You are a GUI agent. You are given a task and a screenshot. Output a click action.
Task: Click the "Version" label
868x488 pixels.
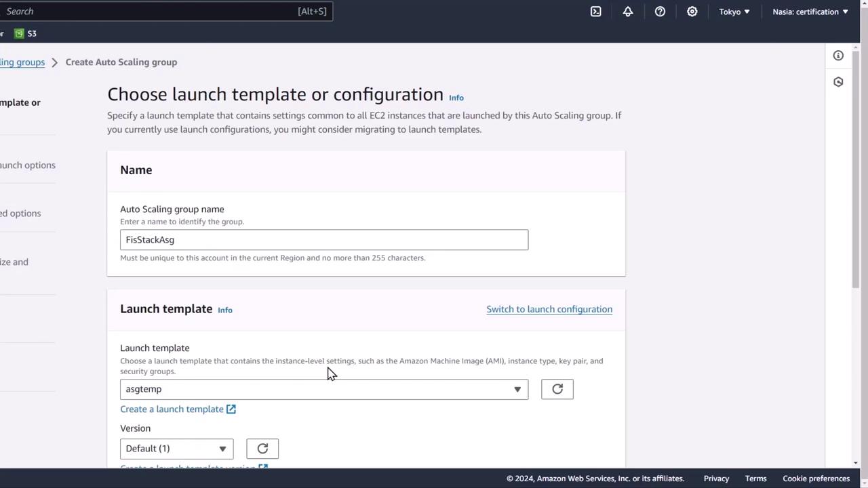136,428
